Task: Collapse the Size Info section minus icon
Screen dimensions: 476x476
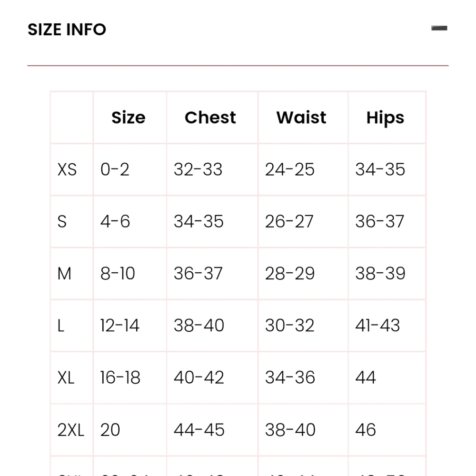Action: (x=439, y=28)
